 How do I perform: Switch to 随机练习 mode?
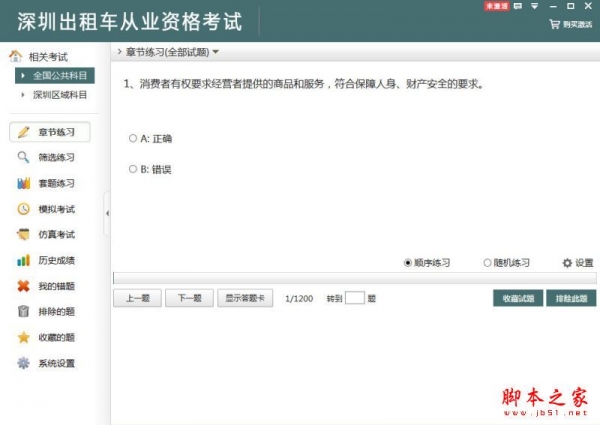tap(488, 263)
